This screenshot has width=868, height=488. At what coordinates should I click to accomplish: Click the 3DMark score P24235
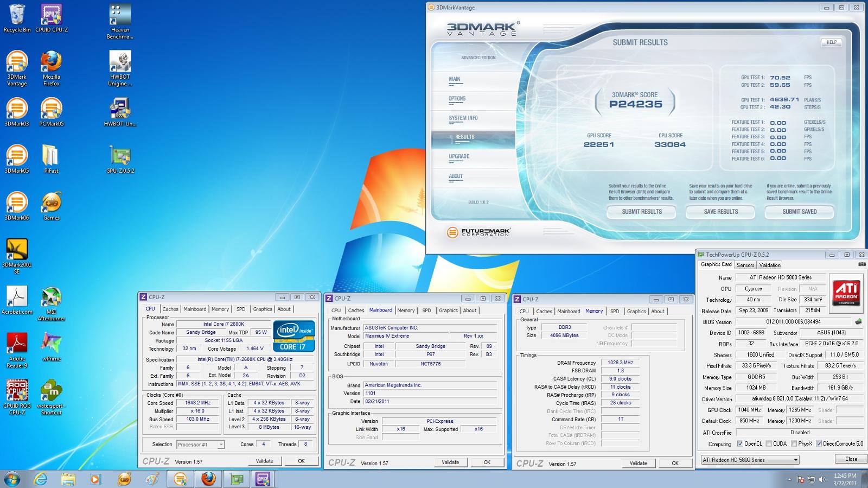click(635, 104)
